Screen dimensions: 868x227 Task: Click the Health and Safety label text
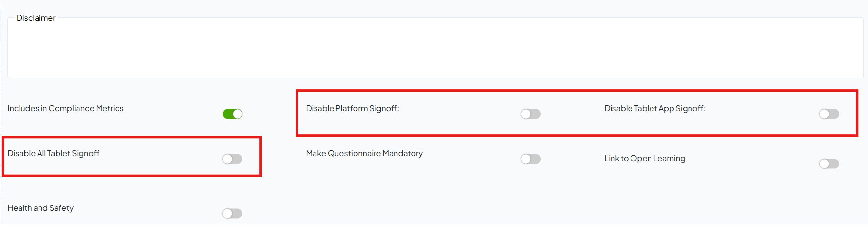(x=40, y=208)
